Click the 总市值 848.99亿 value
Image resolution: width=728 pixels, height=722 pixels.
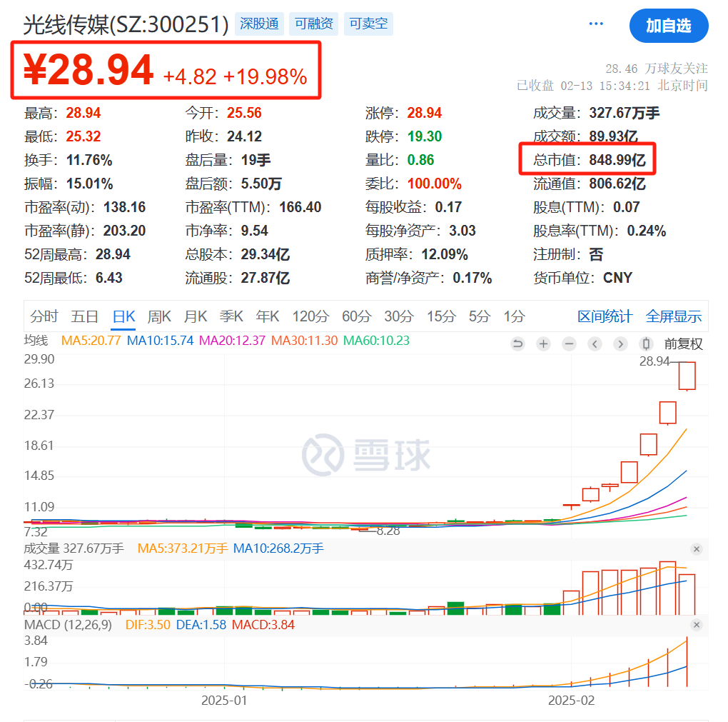pyautogui.click(x=617, y=160)
